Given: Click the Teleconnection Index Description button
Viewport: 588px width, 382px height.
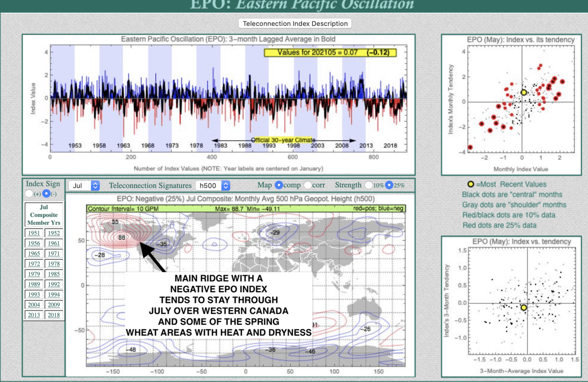Looking at the screenshot, I should [295, 24].
